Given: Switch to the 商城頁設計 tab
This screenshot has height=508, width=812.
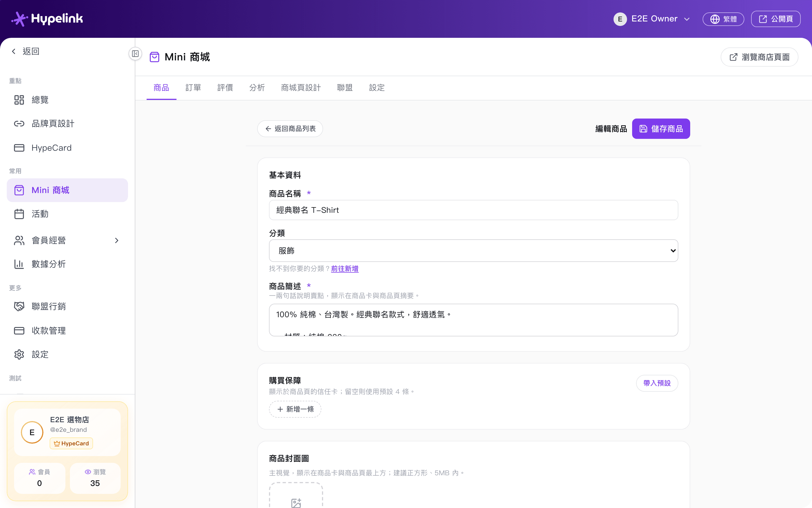Looking at the screenshot, I should click(x=301, y=88).
